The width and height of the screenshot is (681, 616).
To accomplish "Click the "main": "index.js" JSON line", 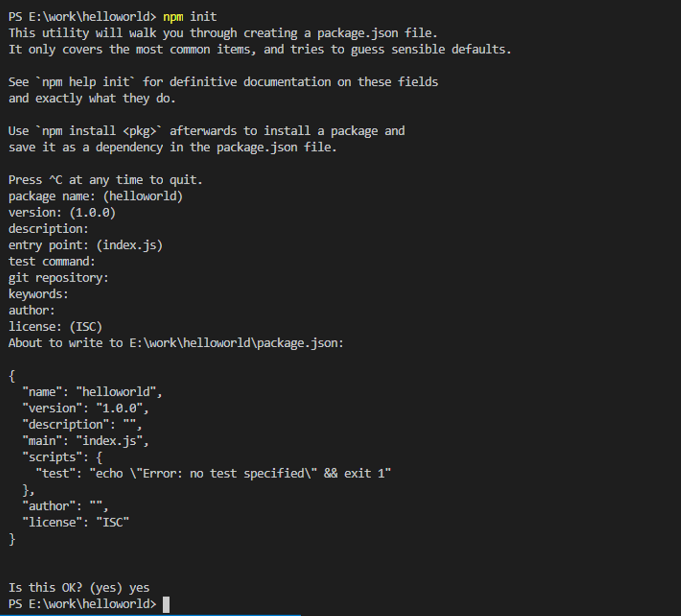I will pos(86,441).
